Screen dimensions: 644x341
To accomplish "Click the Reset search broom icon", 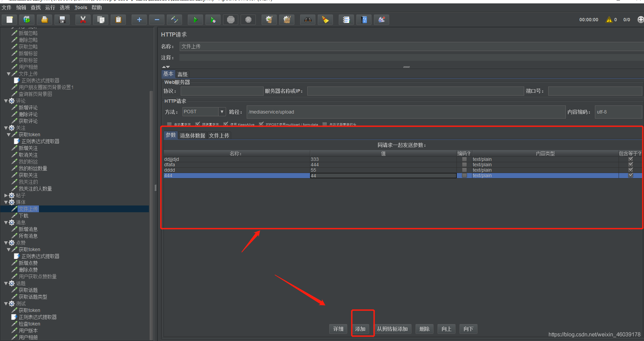I will click(x=325, y=20).
